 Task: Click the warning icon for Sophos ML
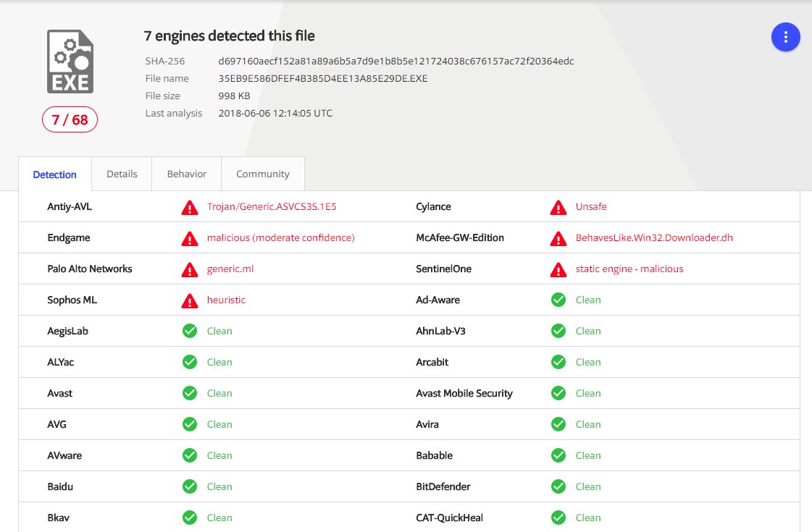click(x=190, y=300)
